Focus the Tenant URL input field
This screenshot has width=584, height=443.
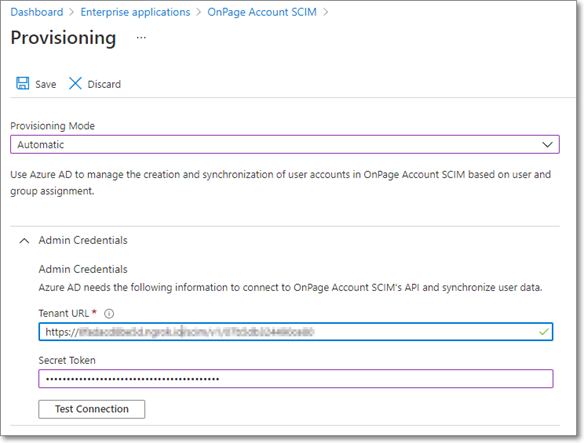[x=296, y=332]
